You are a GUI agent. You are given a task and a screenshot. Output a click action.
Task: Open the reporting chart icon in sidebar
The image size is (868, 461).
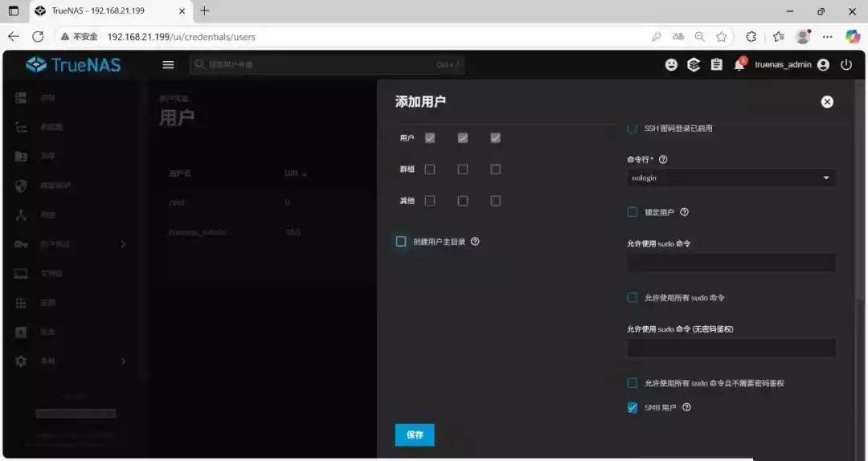click(20, 332)
